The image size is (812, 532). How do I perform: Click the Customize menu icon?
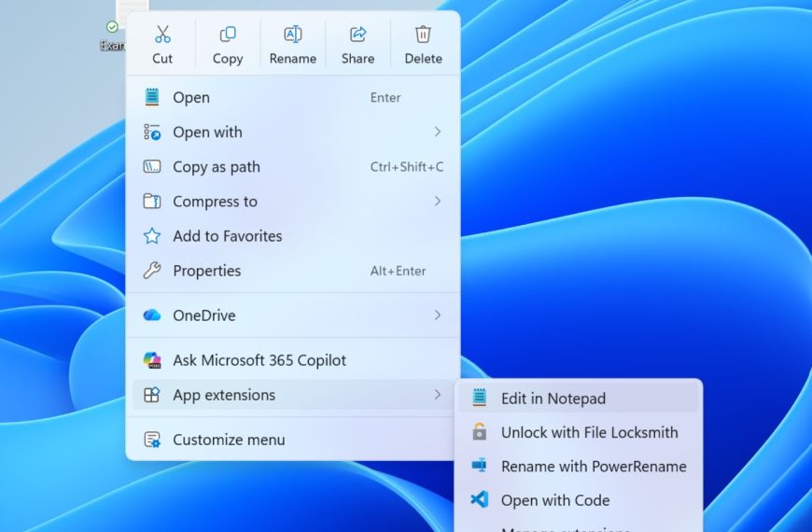152,440
